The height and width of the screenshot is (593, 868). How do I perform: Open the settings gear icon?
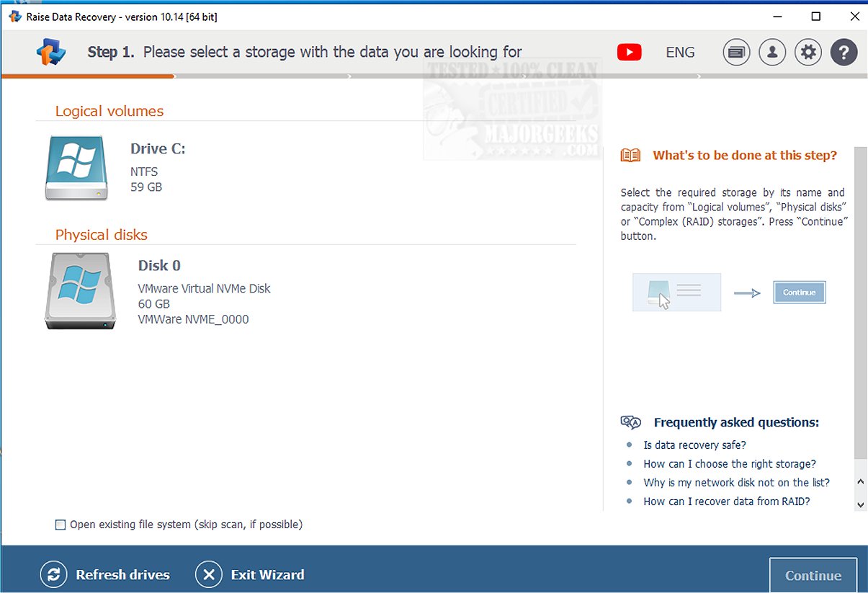808,52
